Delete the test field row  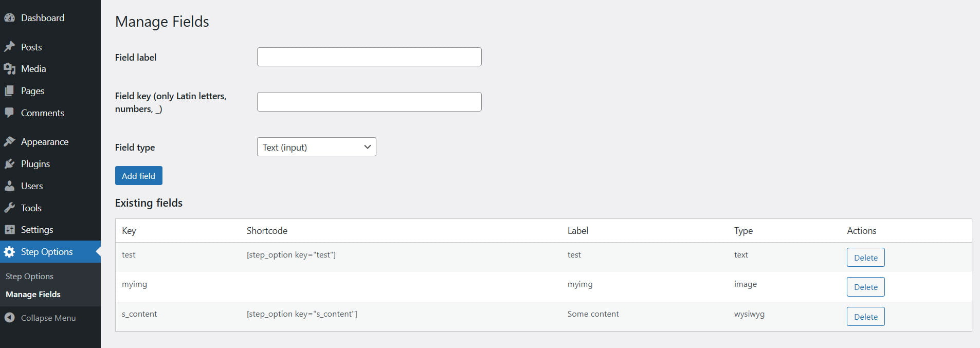coord(865,258)
